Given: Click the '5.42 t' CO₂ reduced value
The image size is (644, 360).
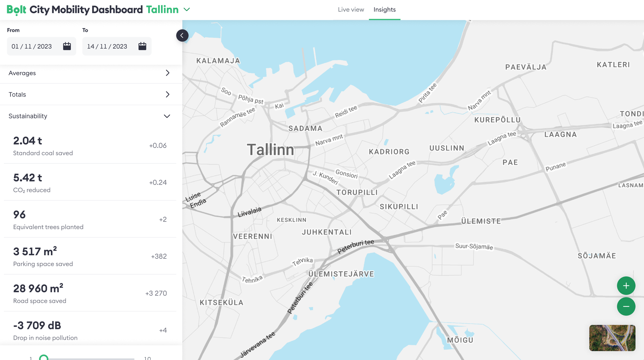Looking at the screenshot, I should [x=28, y=178].
